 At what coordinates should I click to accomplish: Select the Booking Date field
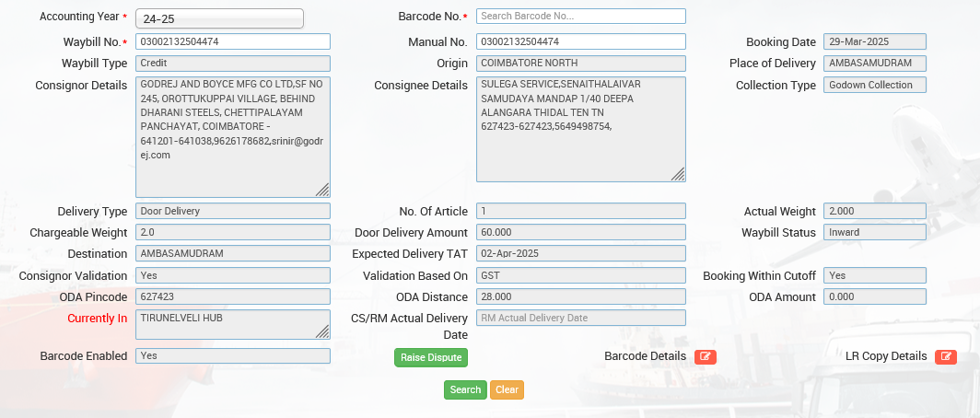(x=874, y=41)
